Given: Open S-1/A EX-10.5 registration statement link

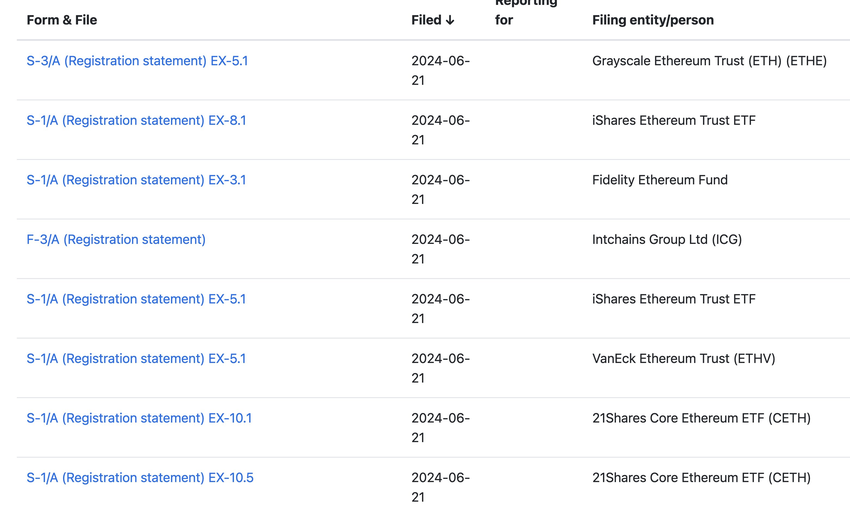Looking at the screenshot, I should point(140,478).
